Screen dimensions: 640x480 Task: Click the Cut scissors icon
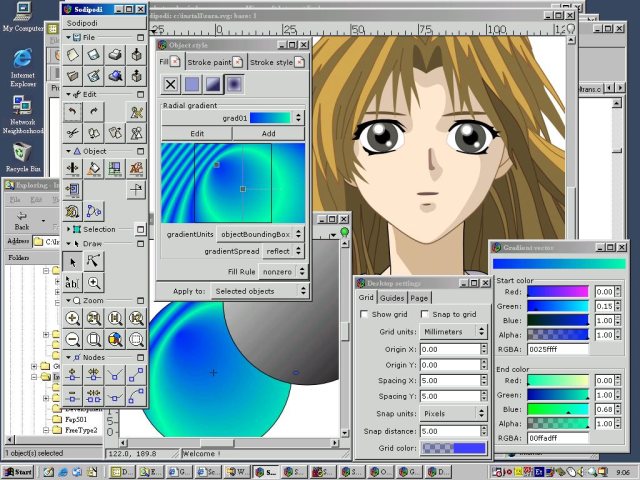coord(73,133)
